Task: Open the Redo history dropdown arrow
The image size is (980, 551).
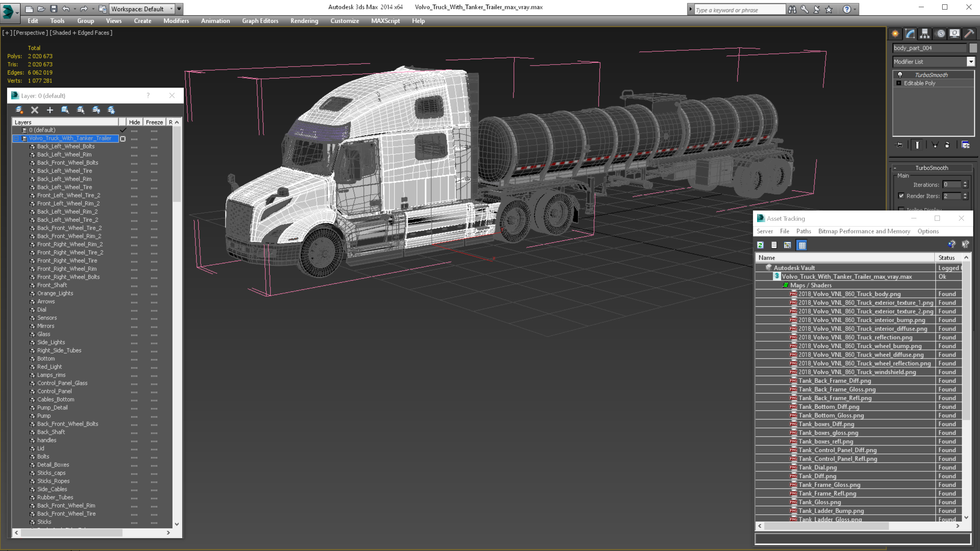Action: (93, 9)
